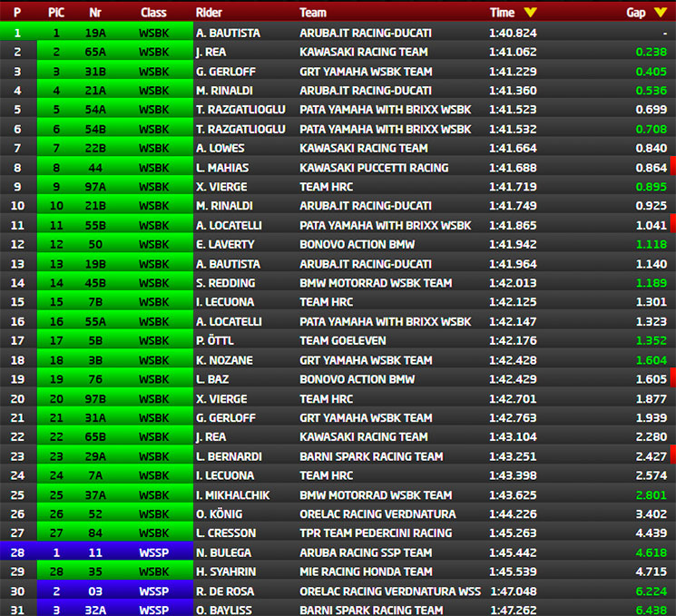This screenshot has width=676, height=616.
Task: Click bike number 21A for M. RINALDI
Action: click(x=95, y=91)
